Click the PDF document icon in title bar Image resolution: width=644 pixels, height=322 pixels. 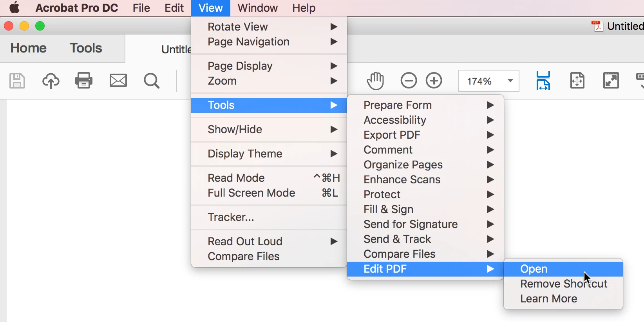coord(597,26)
